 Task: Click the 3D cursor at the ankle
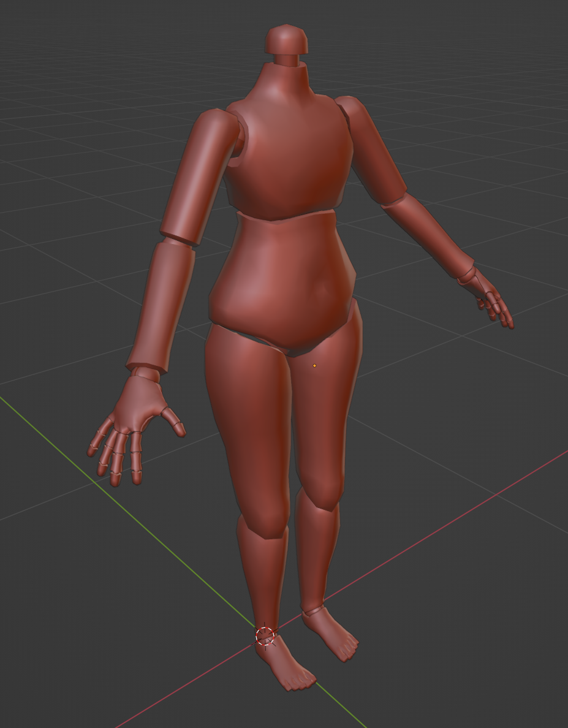pyautogui.click(x=265, y=636)
